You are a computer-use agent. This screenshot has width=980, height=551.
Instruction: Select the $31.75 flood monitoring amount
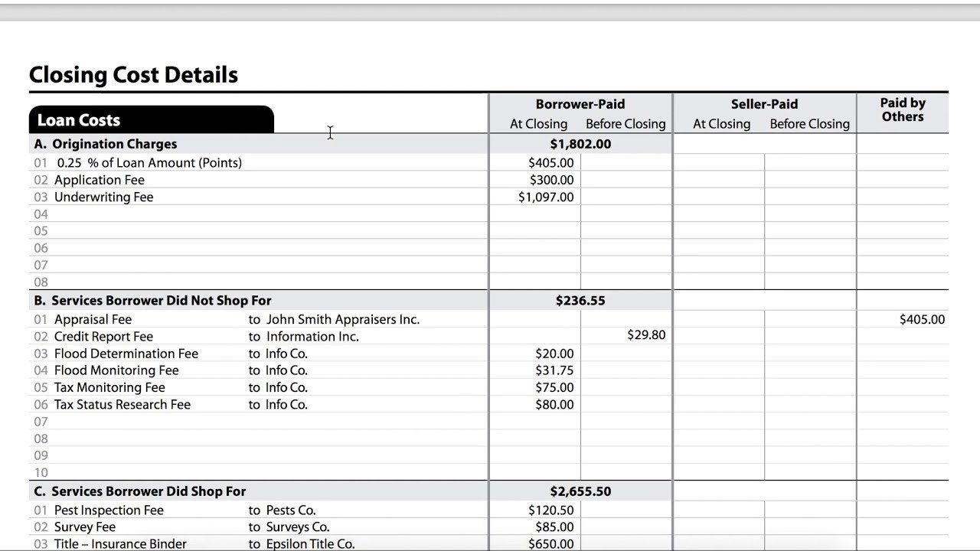554,370
